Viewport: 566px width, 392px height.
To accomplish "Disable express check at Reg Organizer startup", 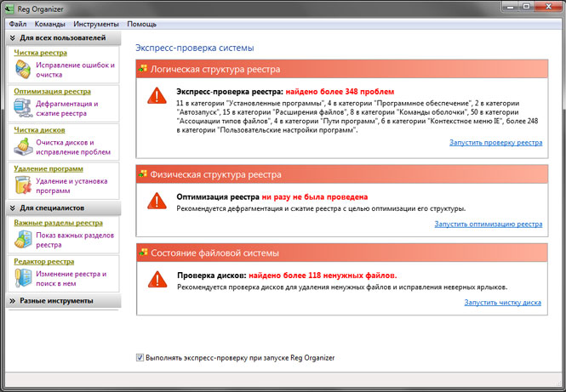I will point(140,358).
